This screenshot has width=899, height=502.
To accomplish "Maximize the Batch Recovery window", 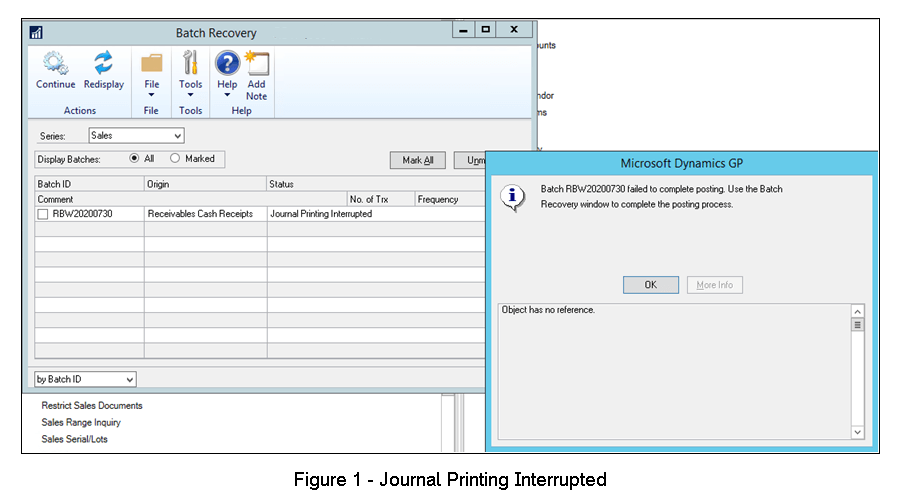I will (x=486, y=29).
